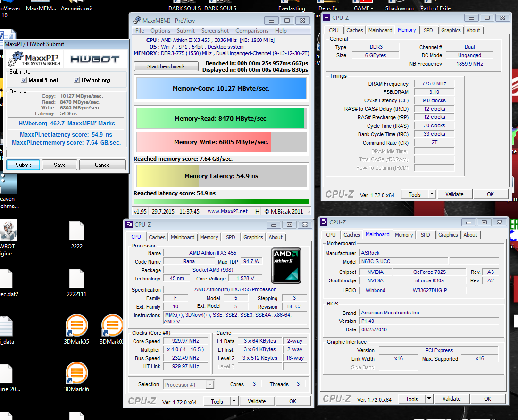Open the www.MaxxPI.net link
Screen dimensions: 518x420
pos(227,211)
